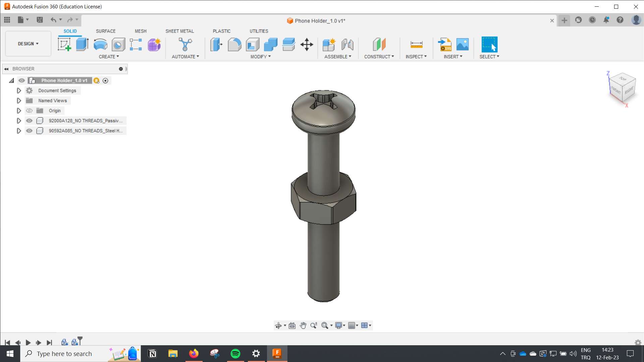Click the New Component icon
644x362 pixels.
pos(329,44)
